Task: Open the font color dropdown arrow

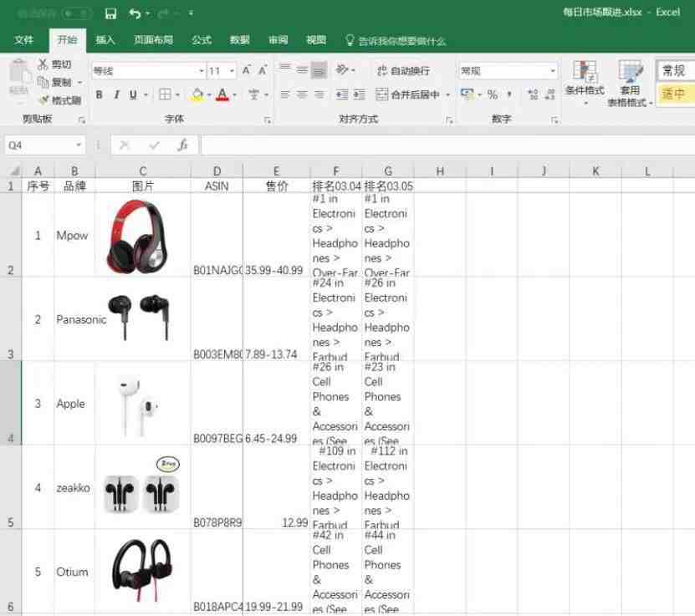Action: pyautogui.click(x=235, y=94)
